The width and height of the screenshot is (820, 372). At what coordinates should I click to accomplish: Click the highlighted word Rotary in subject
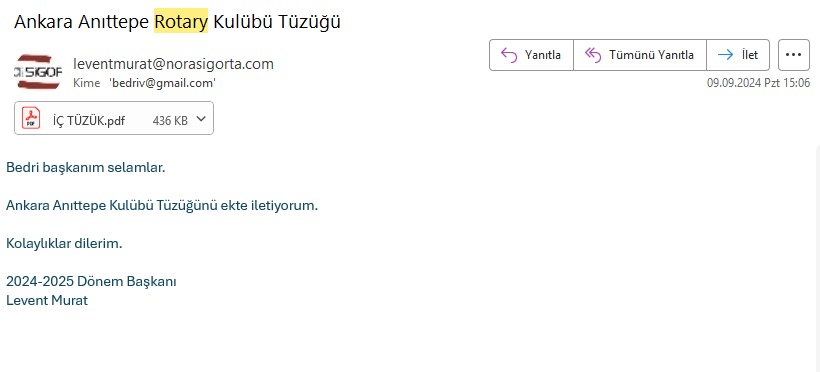coord(181,21)
